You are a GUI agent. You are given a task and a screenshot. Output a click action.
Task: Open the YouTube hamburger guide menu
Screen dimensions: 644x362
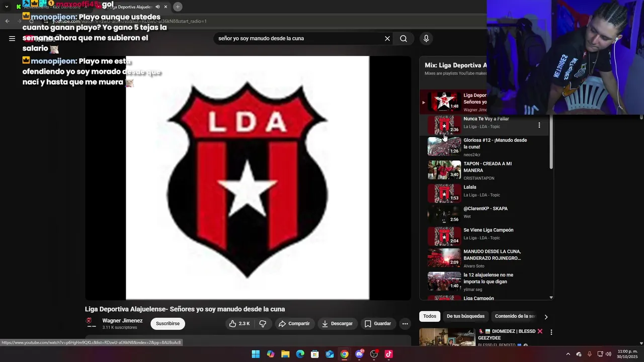click(x=12, y=38)
